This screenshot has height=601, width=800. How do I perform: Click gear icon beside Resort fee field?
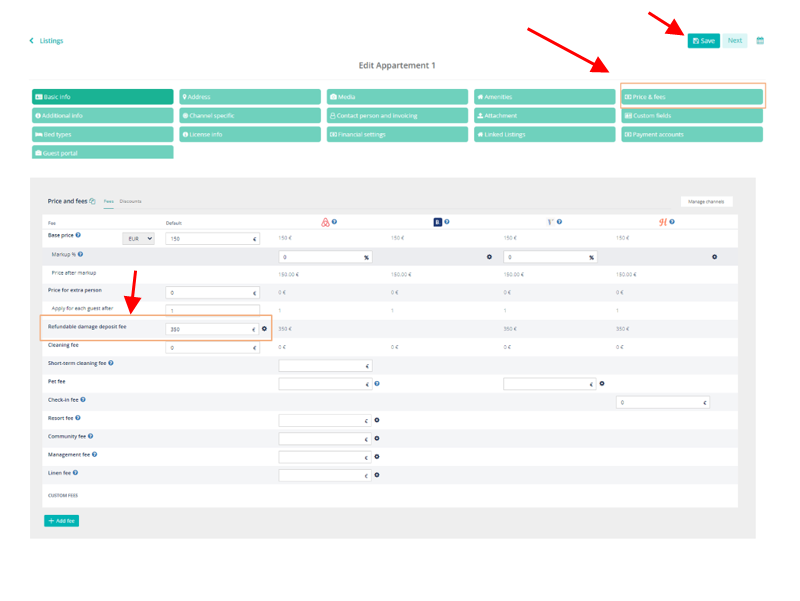377,420
